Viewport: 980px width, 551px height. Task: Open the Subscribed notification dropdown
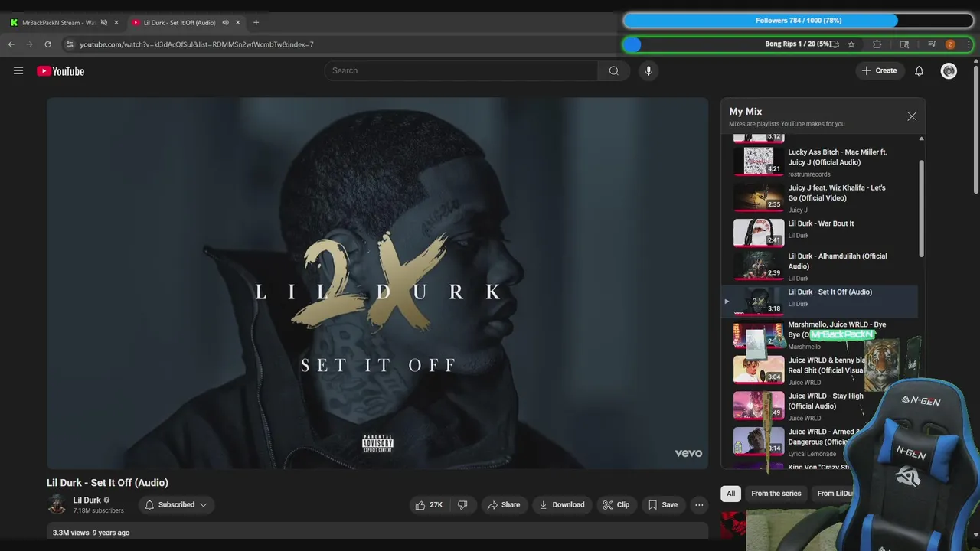pyautogui.click(x=176, y=505)
